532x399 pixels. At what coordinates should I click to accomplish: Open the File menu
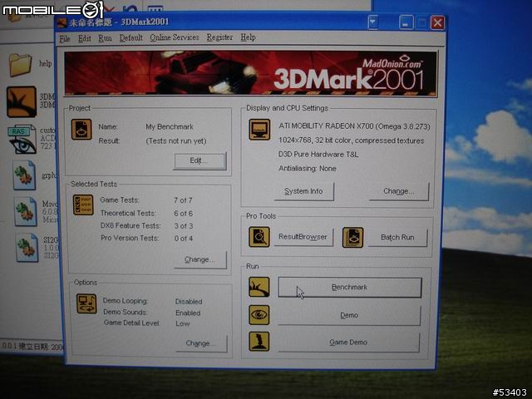pos(65,39)
